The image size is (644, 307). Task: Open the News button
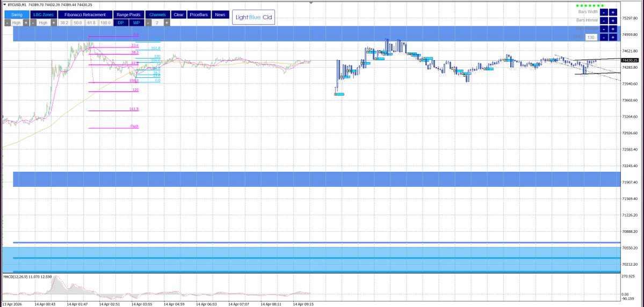pos(220,15)
